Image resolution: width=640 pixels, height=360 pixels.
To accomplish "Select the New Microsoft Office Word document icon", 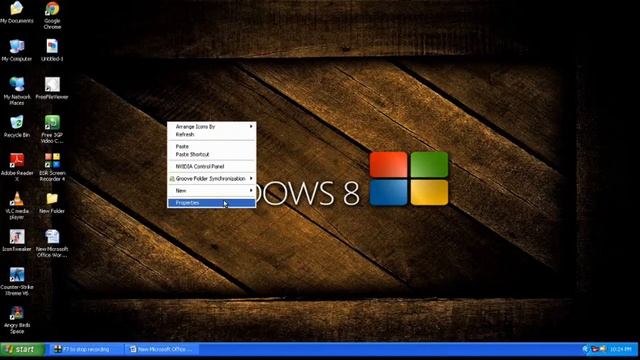I will tap(52, 243).
